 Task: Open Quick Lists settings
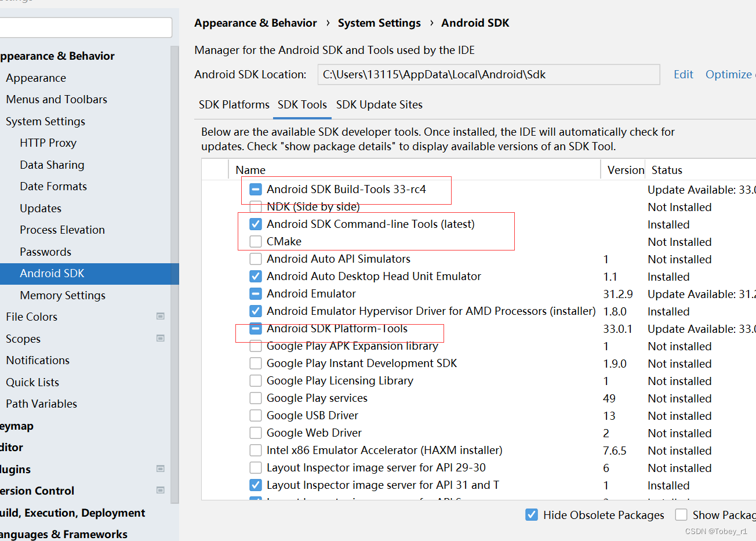coord(32,382)
